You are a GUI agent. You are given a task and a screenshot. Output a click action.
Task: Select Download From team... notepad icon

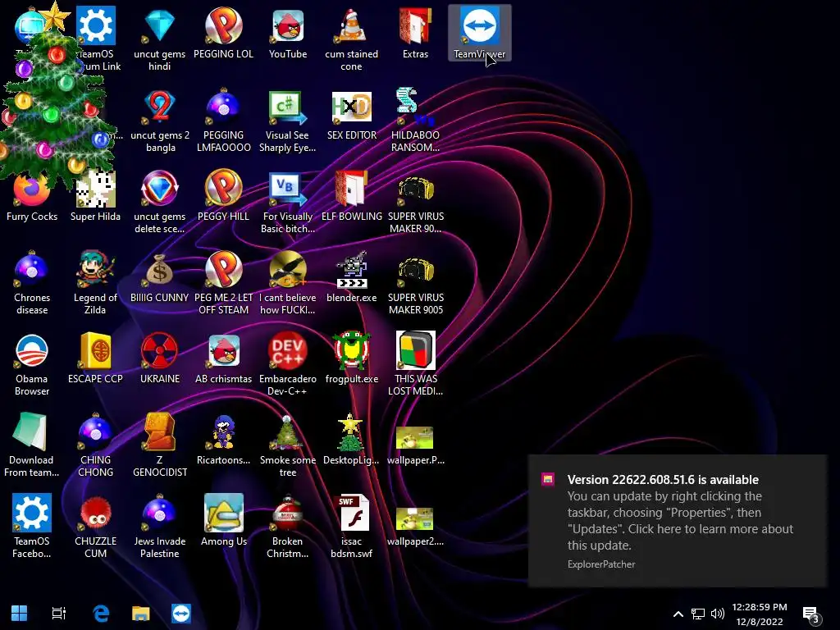click(32, 445)
